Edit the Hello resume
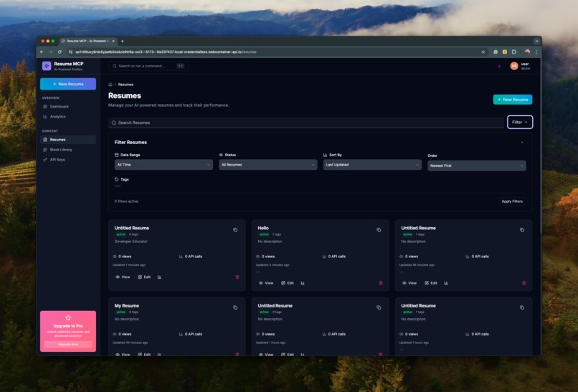This screenshot has width=578, height=392. point(288,283)
